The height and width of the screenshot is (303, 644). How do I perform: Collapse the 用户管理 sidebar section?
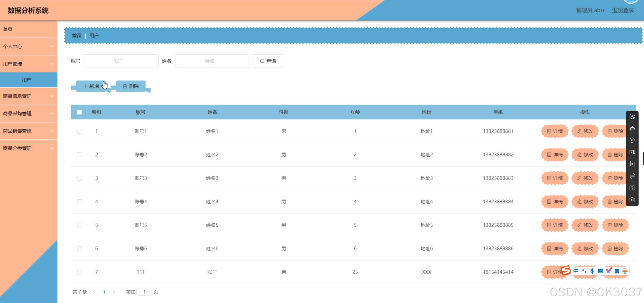point(29,64)
